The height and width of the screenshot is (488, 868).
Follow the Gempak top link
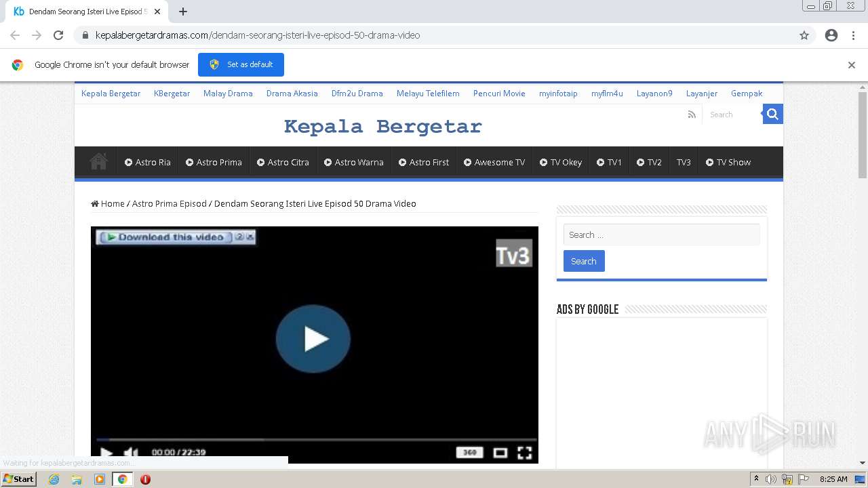[x=747, y=94]
